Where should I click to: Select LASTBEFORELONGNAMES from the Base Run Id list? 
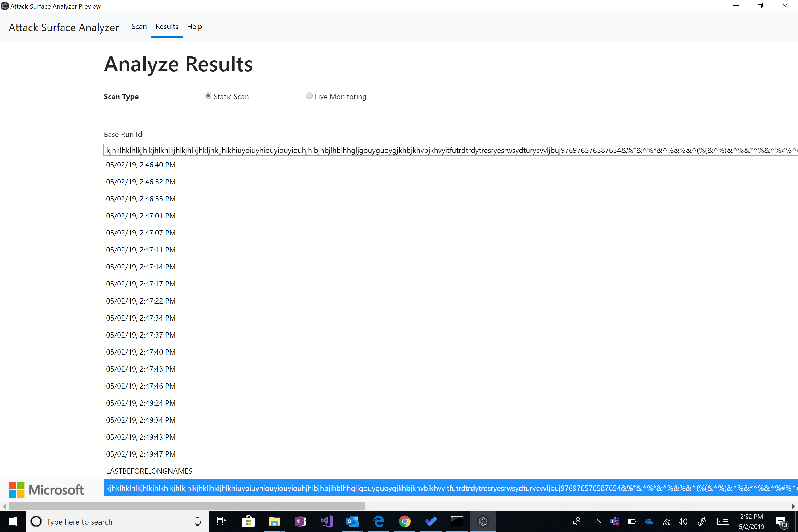[x=149, y=471]
